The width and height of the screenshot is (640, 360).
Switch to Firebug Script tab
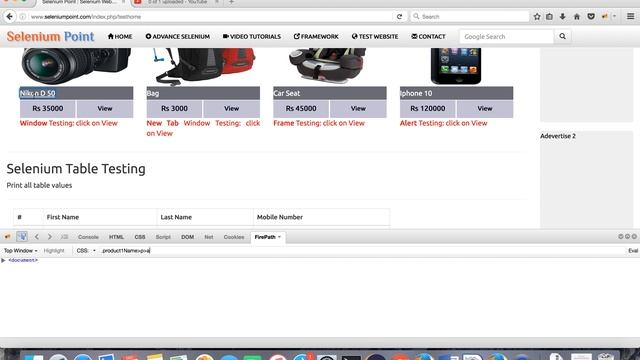[x=163, y=237]
